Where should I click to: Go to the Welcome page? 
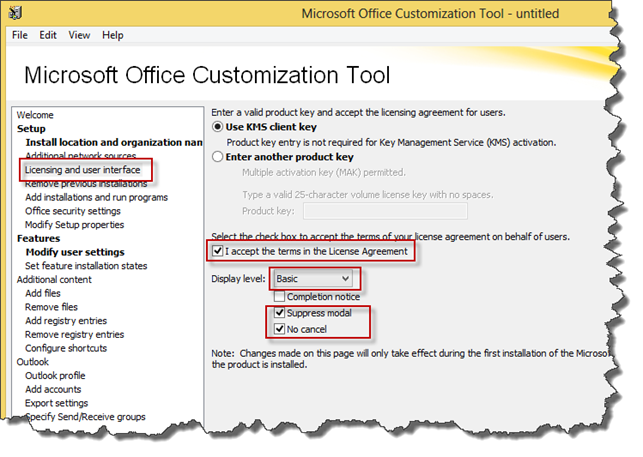[35, 115]
